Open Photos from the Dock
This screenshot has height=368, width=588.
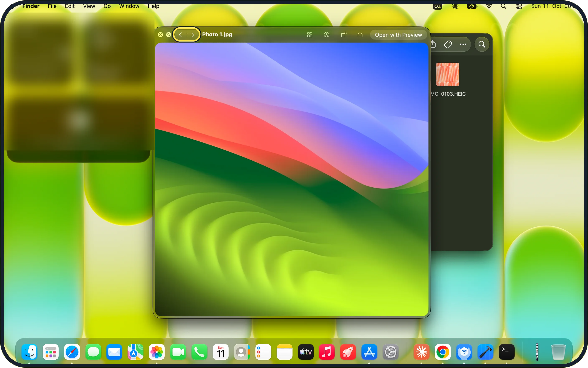tap(157, 352)
